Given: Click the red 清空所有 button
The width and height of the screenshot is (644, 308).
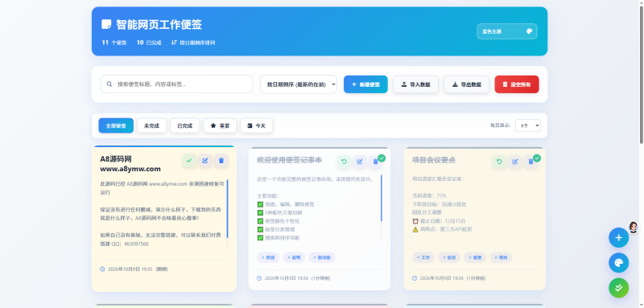Looking at the screenshot, I should pyautogui.click(x=517, y=84).
